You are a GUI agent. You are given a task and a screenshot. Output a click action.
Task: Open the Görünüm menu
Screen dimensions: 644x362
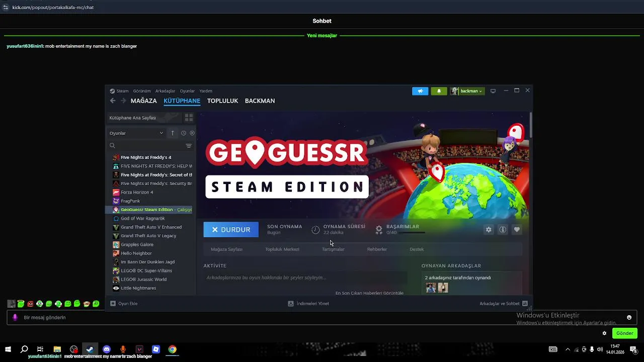click(142, 91)
